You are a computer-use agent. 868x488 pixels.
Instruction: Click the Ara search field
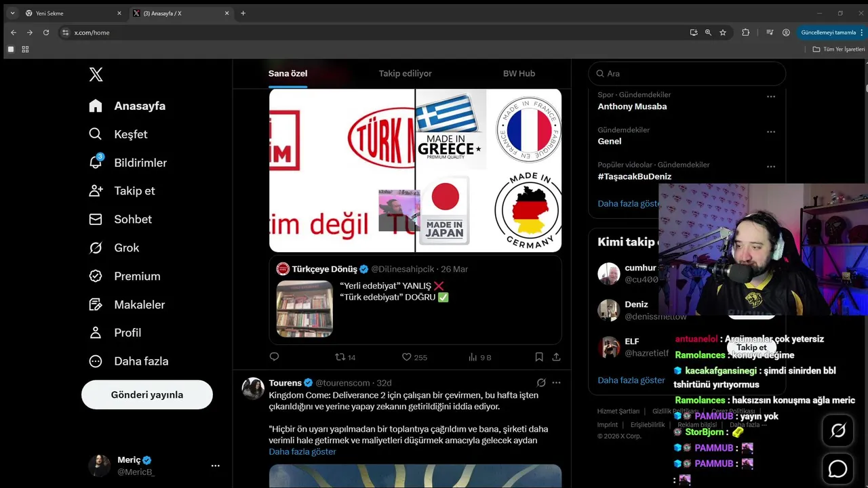687,73
